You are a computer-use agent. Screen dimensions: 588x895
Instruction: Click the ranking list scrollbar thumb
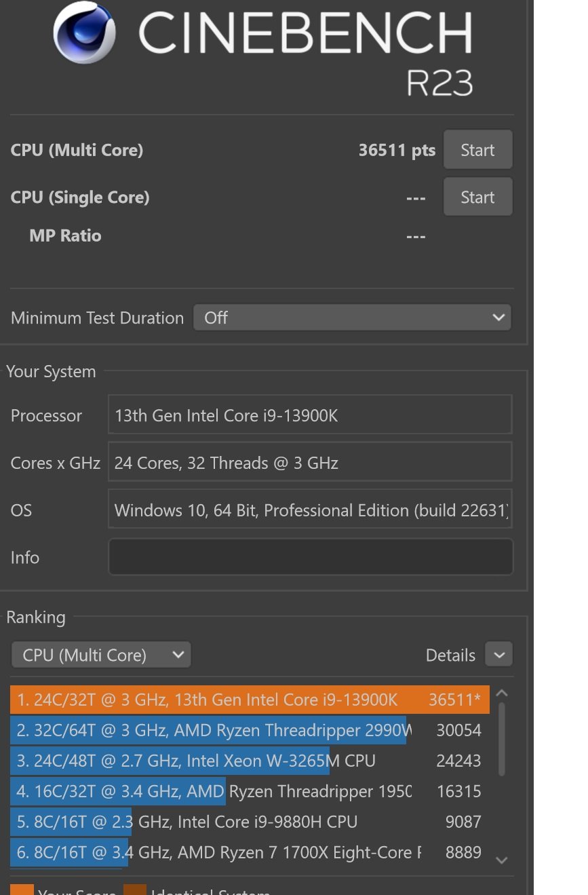502,739
